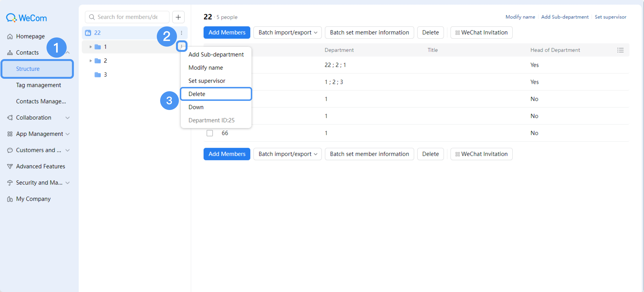Click QR icon in bottom WeChat Invitation
This screenshot has height=292, width=644.
(457, 154)
